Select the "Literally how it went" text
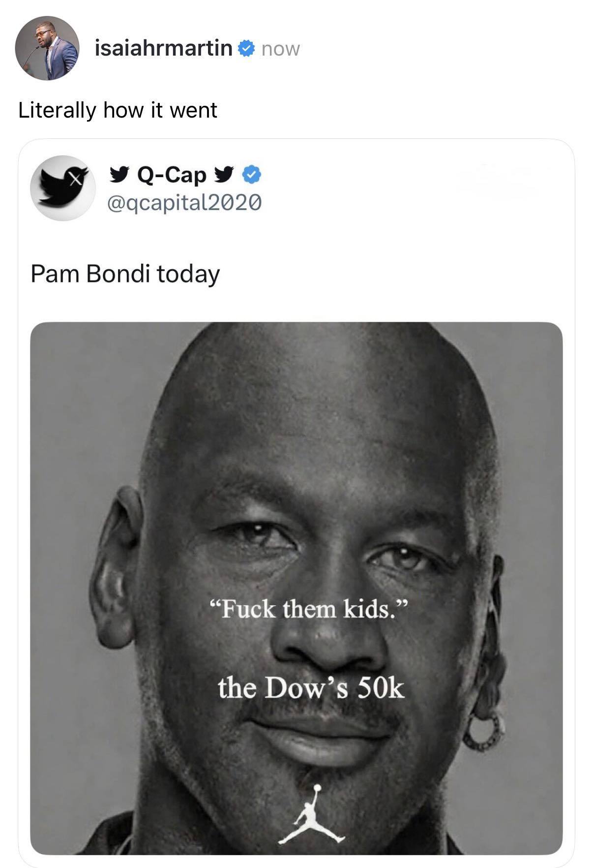The width and height of the screenshot is (593, 868). click(x=118, y=110)
